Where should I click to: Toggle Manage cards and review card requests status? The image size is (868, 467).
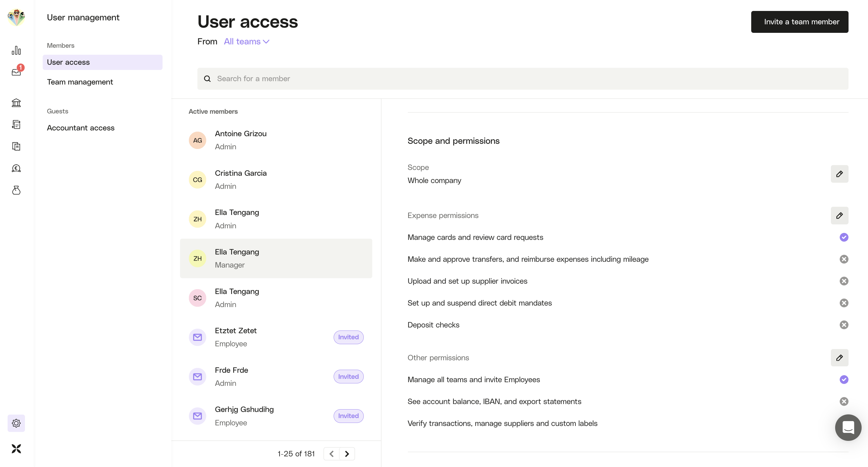point(844,237)
